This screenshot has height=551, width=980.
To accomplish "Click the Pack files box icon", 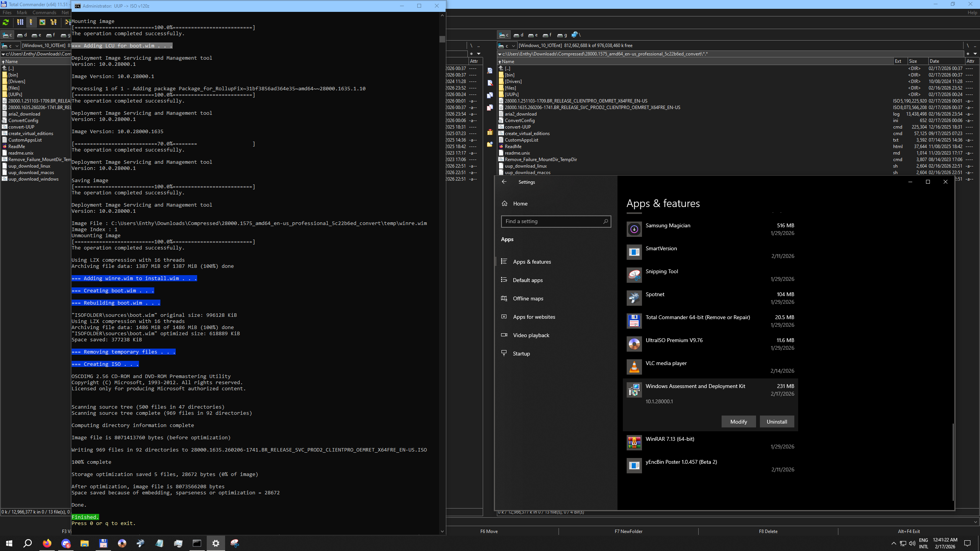I will (x=490, y=132).
